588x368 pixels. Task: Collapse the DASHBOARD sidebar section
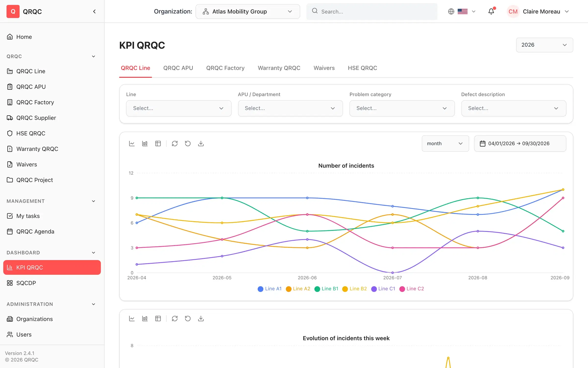(93, 253)
